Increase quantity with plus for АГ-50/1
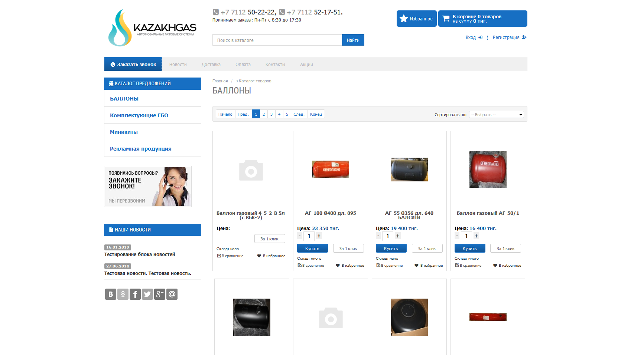The image size is (644, 355). click(476, 236)
